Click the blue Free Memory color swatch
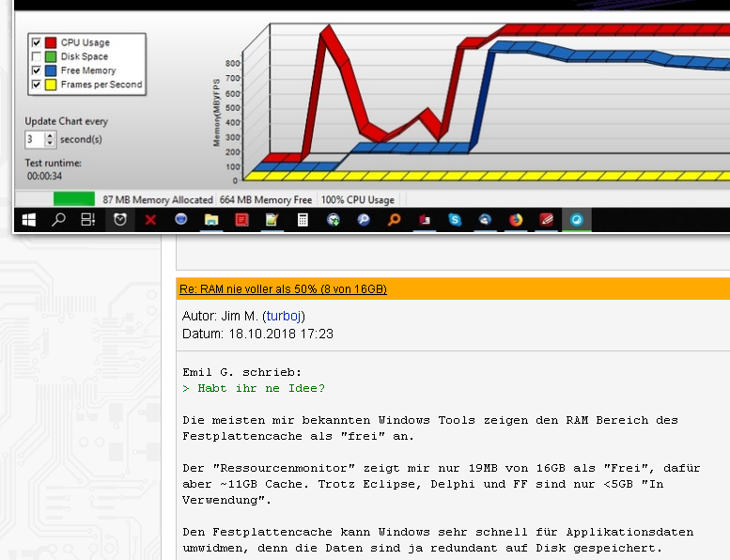This screenshot has height=560, width=730. point(51,70)
